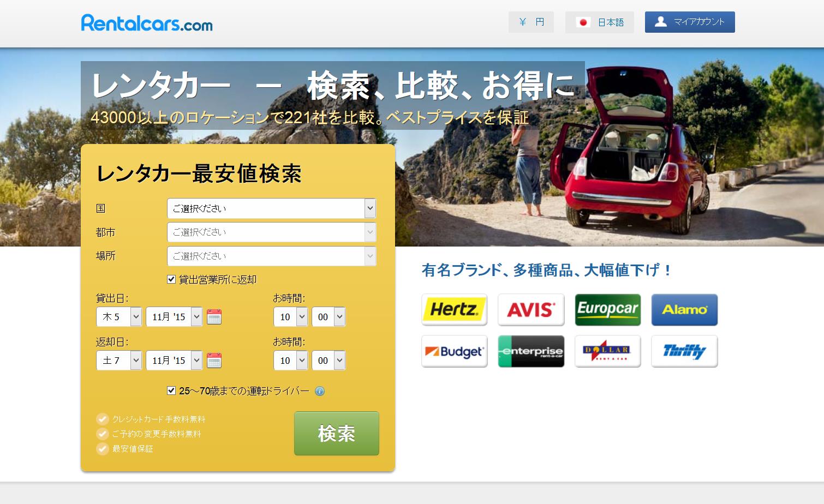824x504 pixels.
Task: Select the Europcar brand logo
Action: 607,310
